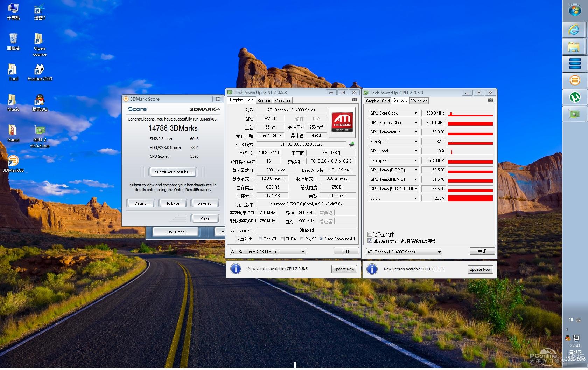588x370 pixels.
Task: Launch 腾讯QQ desktop shortcut
Action: [x=40, y=103]
